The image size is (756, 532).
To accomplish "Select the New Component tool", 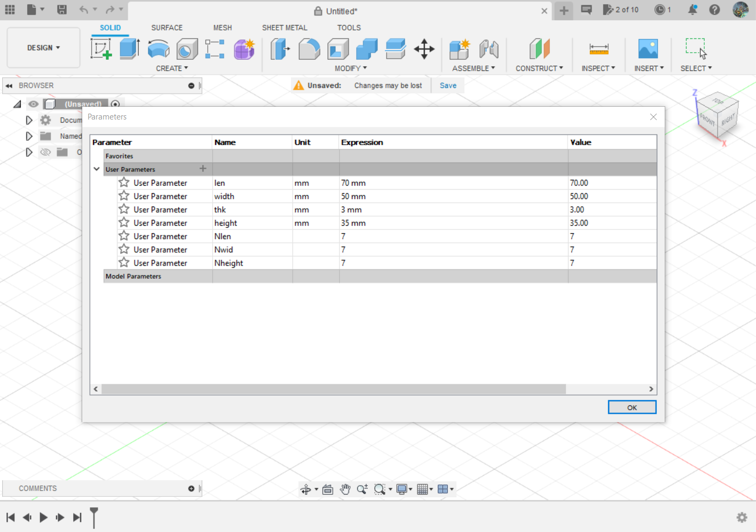I will pyautogui.click(x=459, y=49).
